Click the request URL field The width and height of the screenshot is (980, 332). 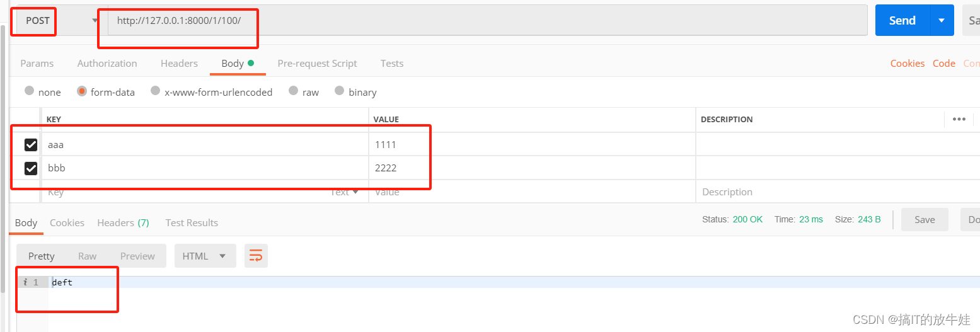click(487, 20)
